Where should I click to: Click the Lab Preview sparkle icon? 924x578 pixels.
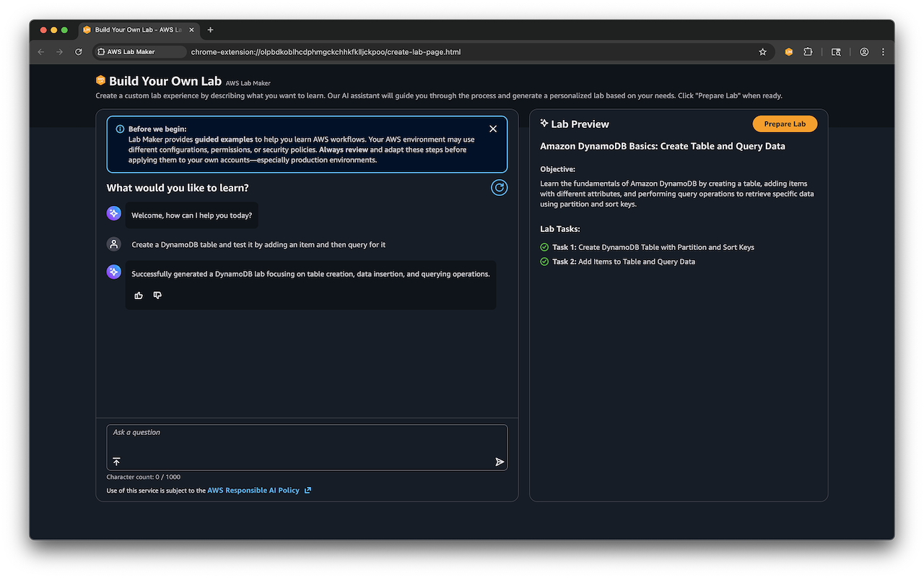tap(544, 124)
